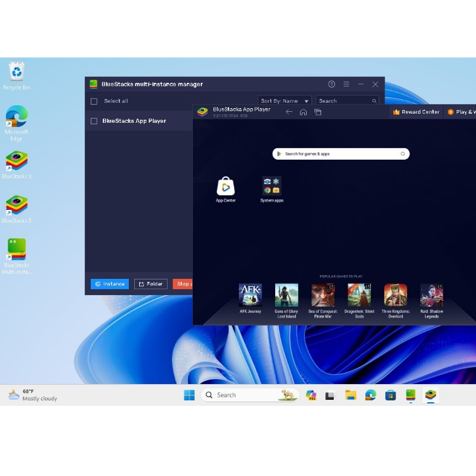Expand the Sort By: Name dropdown

[284, 101]
